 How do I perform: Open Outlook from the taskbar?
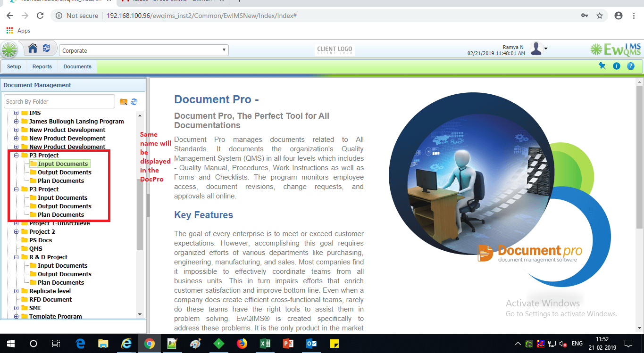pos(311,344)
